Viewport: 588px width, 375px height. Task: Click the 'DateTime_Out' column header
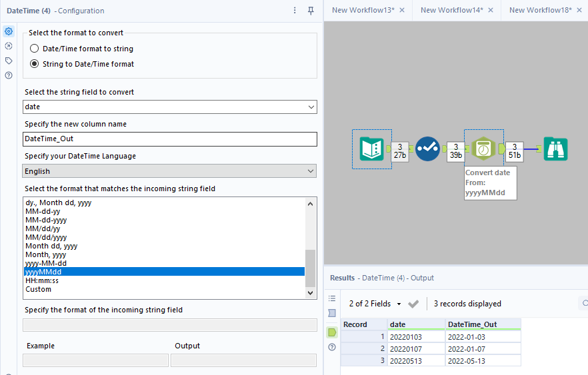483,324
